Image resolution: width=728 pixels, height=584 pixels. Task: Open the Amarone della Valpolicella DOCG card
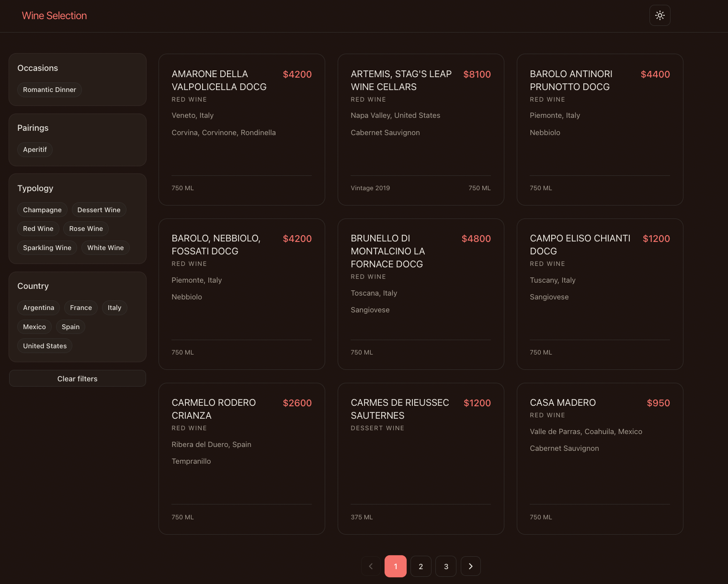coord(242,129)
